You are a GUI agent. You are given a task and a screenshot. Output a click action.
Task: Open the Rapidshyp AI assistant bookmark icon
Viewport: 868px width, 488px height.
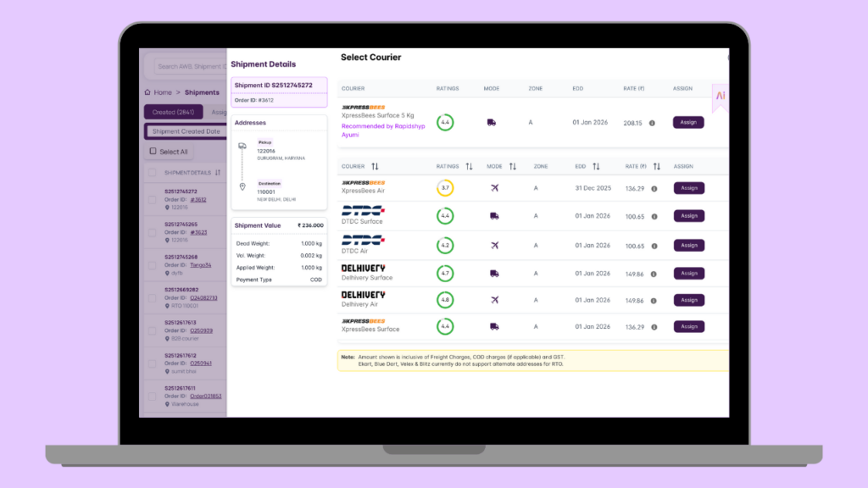(x=721, y=97)
